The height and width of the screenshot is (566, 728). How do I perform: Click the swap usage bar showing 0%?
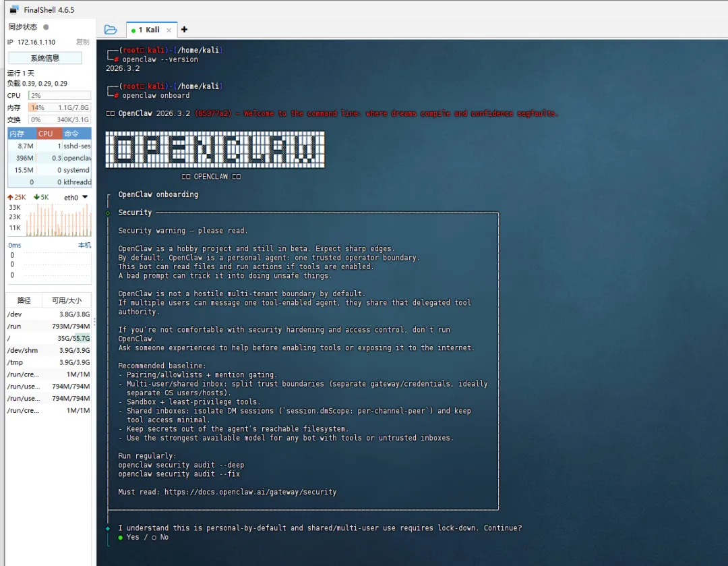click(x=59, y=119)
